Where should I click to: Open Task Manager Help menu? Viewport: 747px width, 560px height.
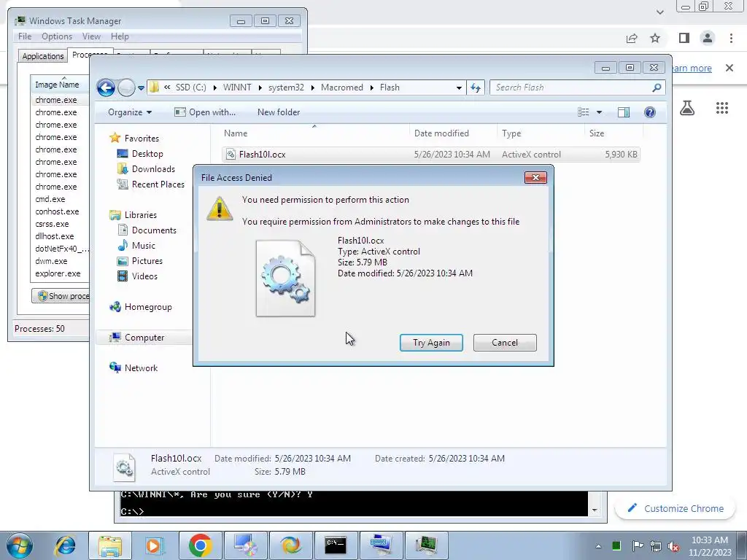(120, 36)
